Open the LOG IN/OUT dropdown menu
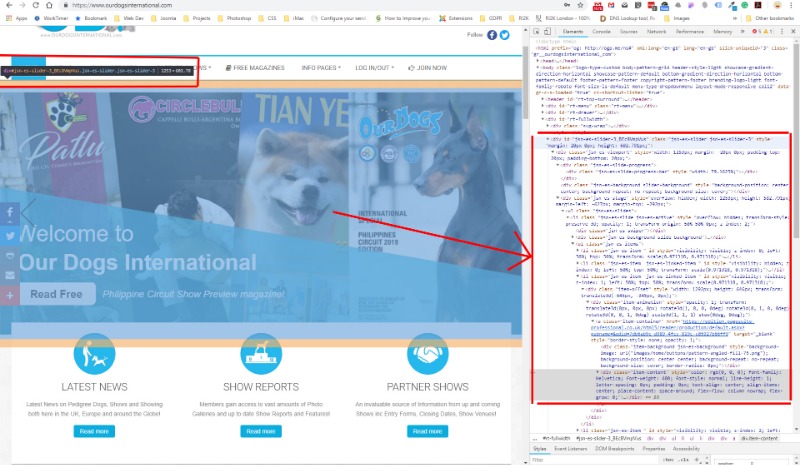This screenshot has height=465, width=800. click(x=374, y=67)
